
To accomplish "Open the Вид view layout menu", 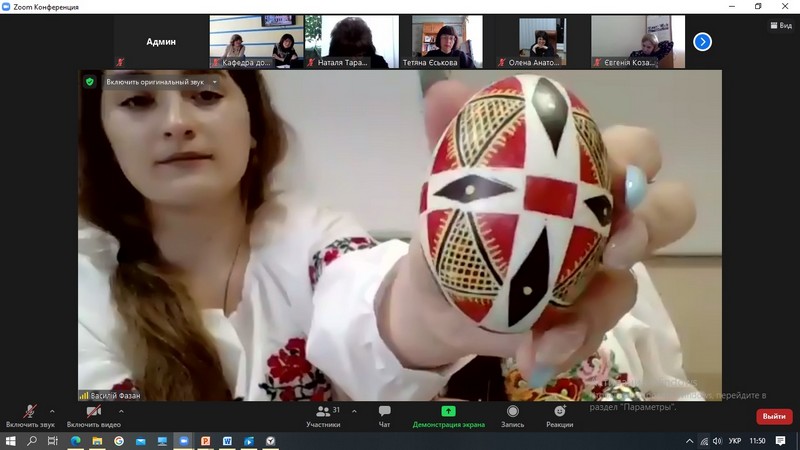I will pos(781,25).
